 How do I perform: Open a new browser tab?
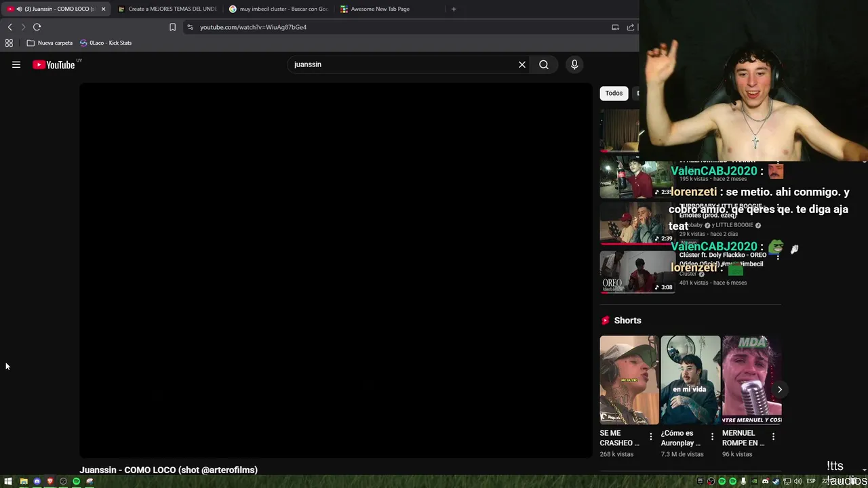coord(454,9)
